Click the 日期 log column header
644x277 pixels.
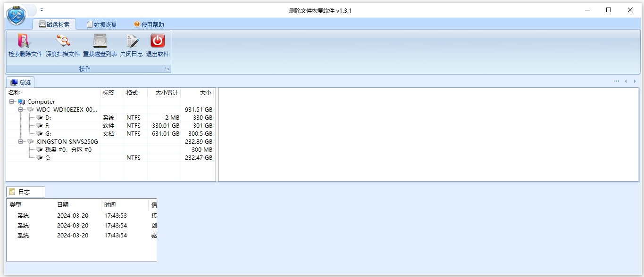pos(78,205)
